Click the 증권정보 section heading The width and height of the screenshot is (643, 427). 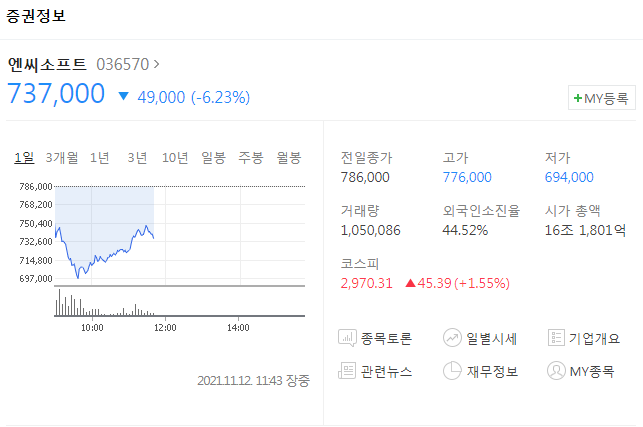[x=37, y=16]
